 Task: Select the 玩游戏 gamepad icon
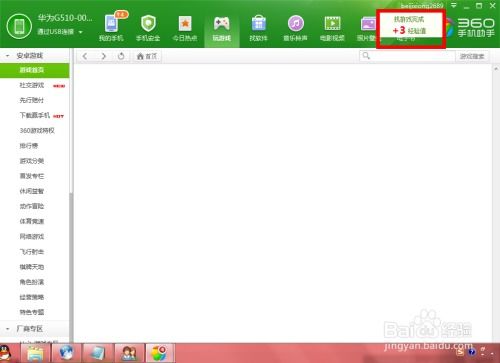222,23
